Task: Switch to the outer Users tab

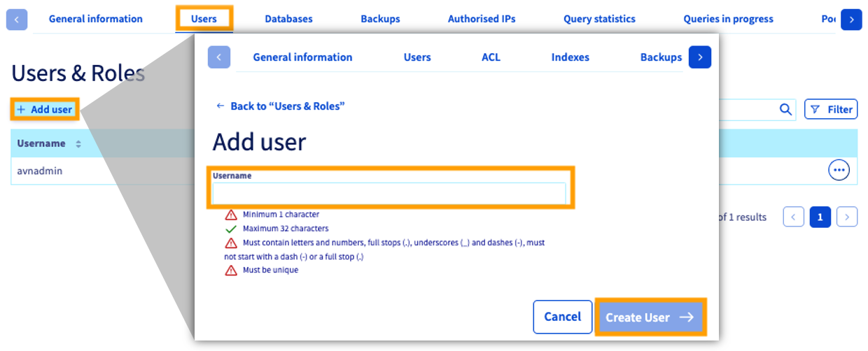Action: point(204,19)
